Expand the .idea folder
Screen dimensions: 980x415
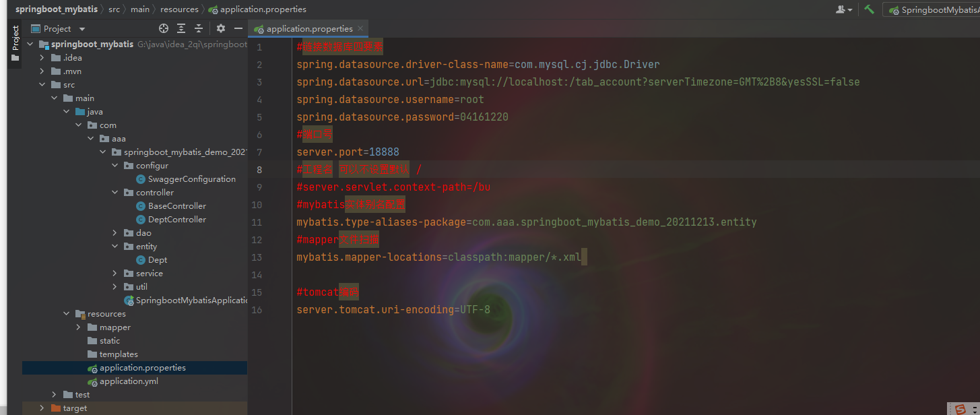(x=42, y=58)
